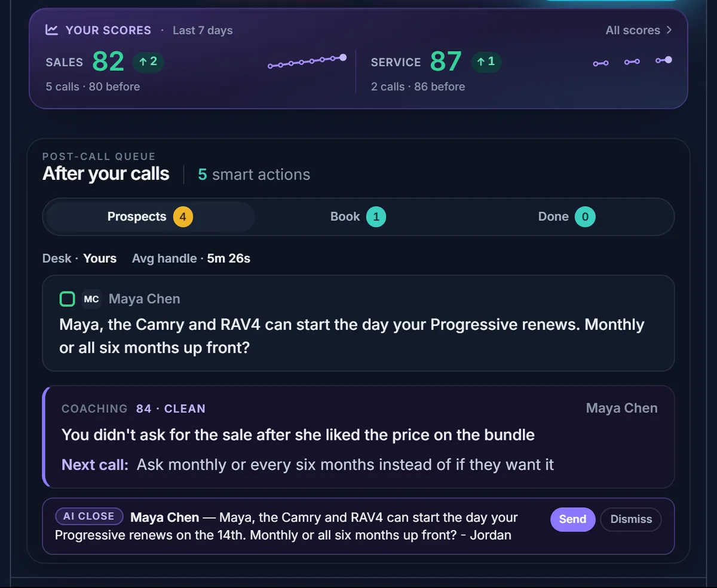Click the Book count badge 1
This screenshot has width=717, height=588.
coord(376,216)
